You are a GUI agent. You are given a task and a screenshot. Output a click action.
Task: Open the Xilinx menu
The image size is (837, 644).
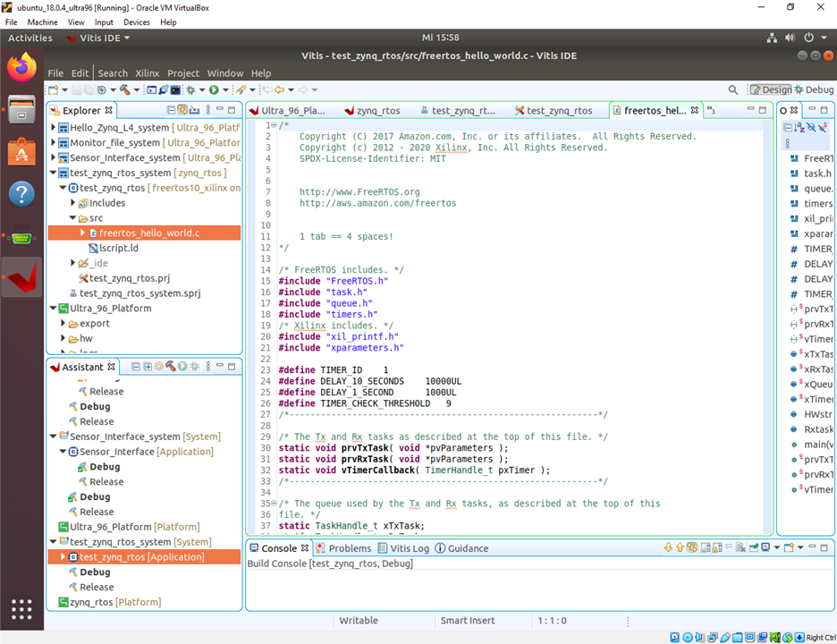(x=147, y=73)
